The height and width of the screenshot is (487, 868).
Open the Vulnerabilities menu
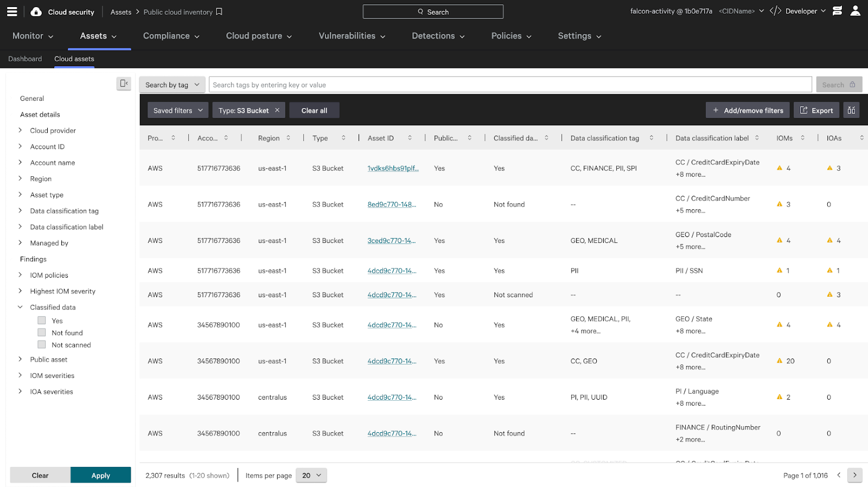[x=352, y=36]
